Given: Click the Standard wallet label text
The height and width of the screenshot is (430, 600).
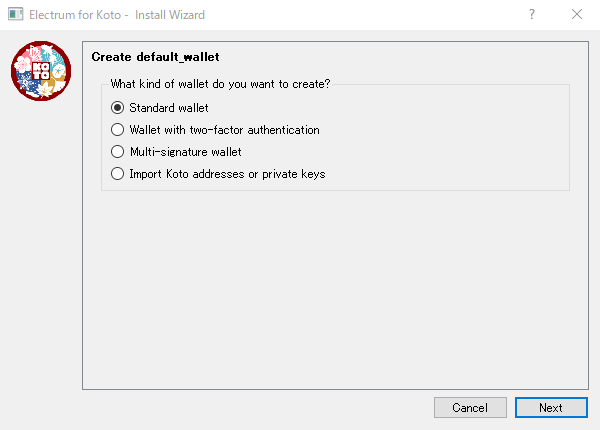Looking at the screenshot, I should [x=169, y=108].
